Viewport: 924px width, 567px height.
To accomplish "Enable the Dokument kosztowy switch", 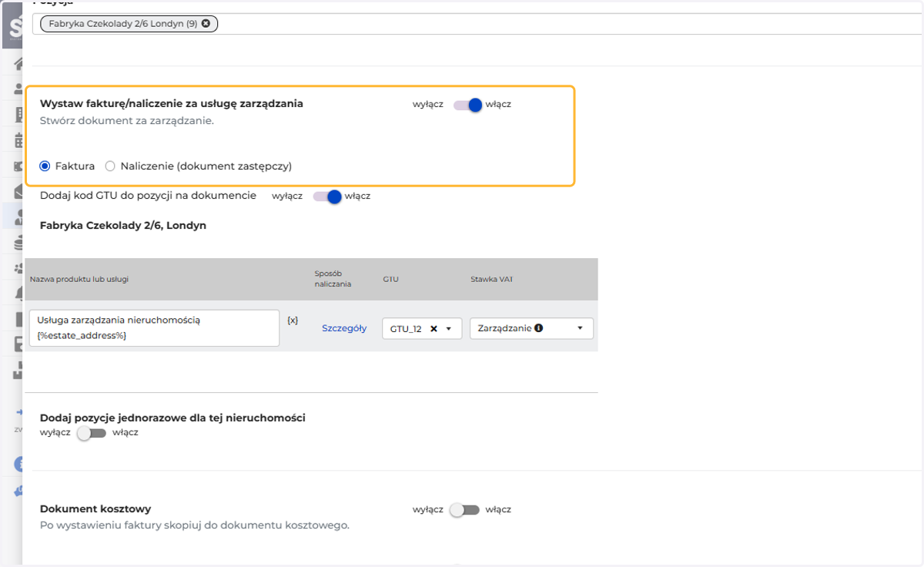I will [464, 510].
